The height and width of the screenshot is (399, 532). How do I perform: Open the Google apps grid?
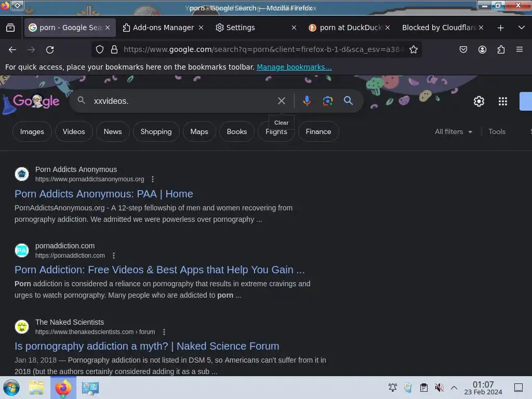(502, 101)
